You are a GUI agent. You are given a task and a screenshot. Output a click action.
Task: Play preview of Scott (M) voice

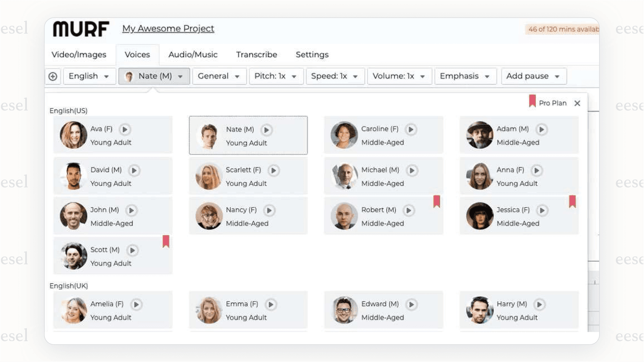tap(132, 250)
